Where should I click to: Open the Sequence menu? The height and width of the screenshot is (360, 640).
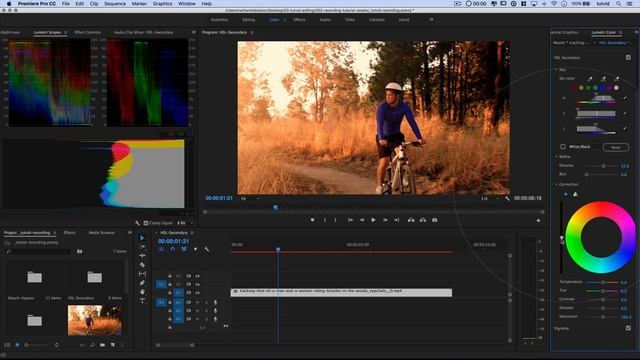click(x=115, y=4)
